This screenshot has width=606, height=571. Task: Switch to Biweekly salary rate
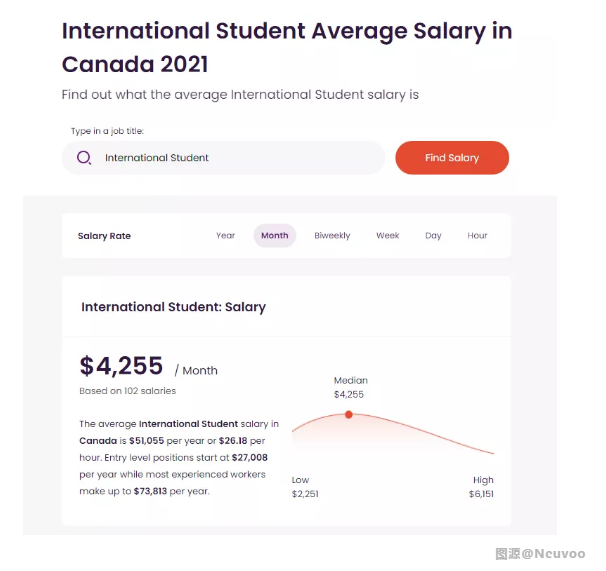(332, 235)
